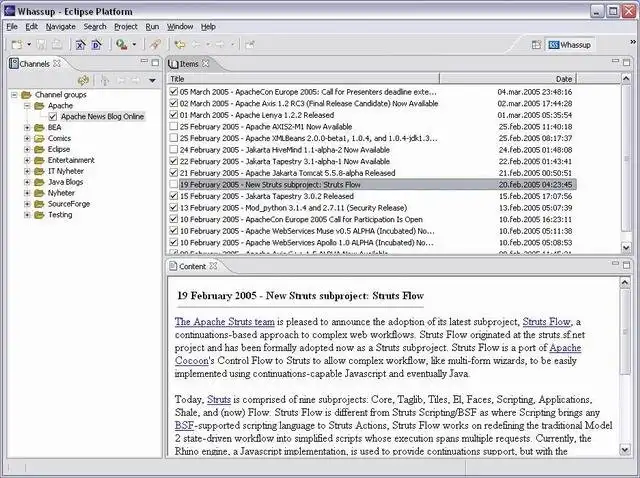The image size is (640, 478).
Task: Open the File menu
Action: (x=12, y=27)
